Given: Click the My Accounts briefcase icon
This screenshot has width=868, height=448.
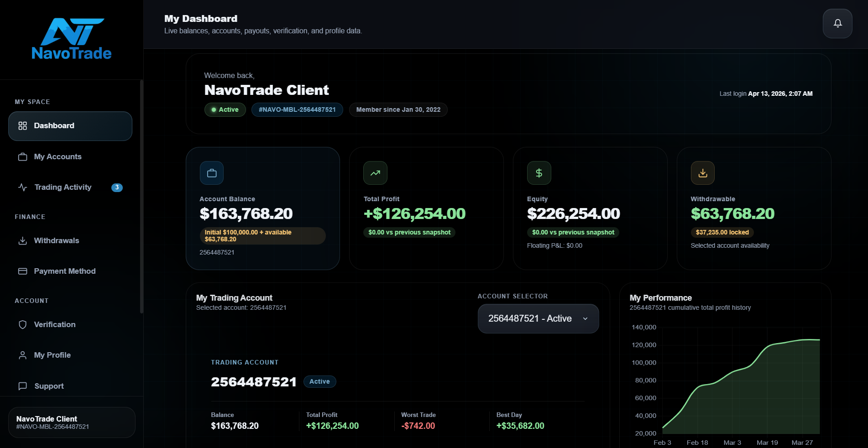Looking at the screenshot, I should pos(22,157).
